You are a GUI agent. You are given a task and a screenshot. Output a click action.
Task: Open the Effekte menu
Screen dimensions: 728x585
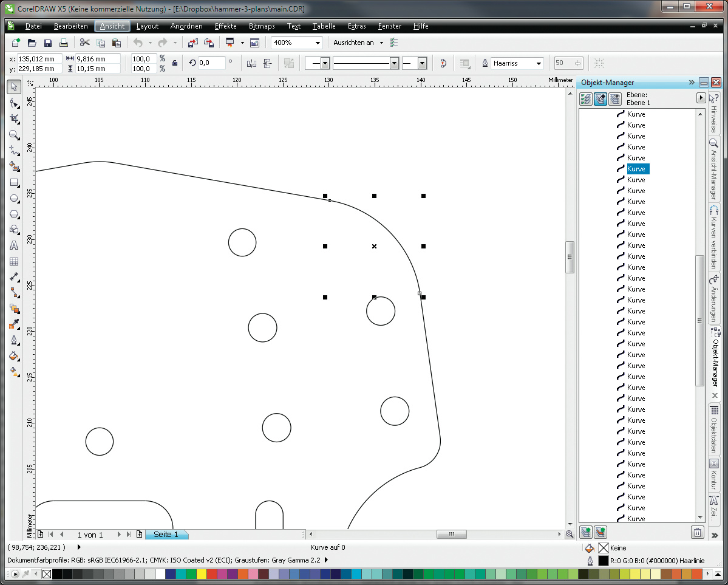(x=225, y=26)
